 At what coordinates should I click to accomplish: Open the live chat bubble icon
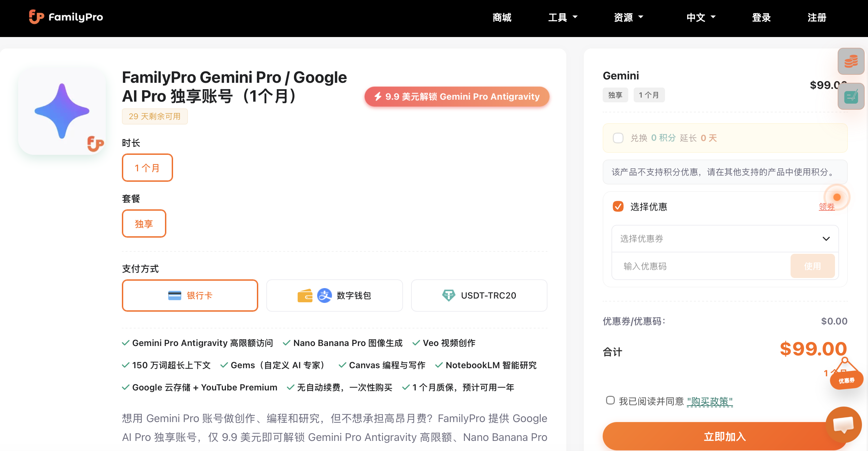843,424
